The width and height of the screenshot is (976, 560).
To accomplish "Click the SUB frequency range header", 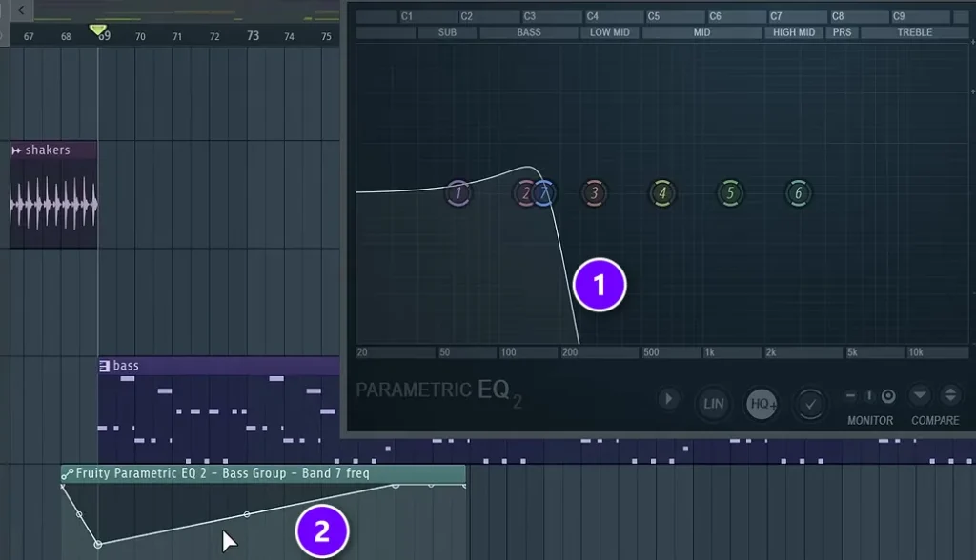I will point(447,32).
